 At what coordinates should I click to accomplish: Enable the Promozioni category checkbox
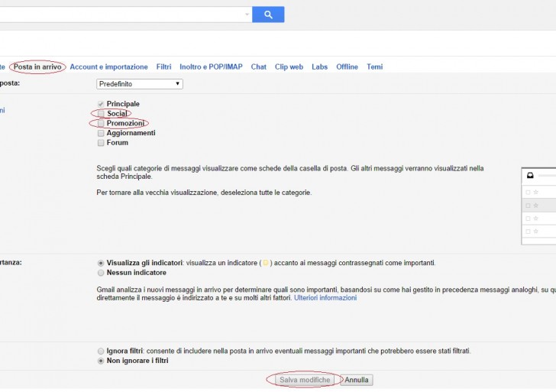[x=101, y=123]
